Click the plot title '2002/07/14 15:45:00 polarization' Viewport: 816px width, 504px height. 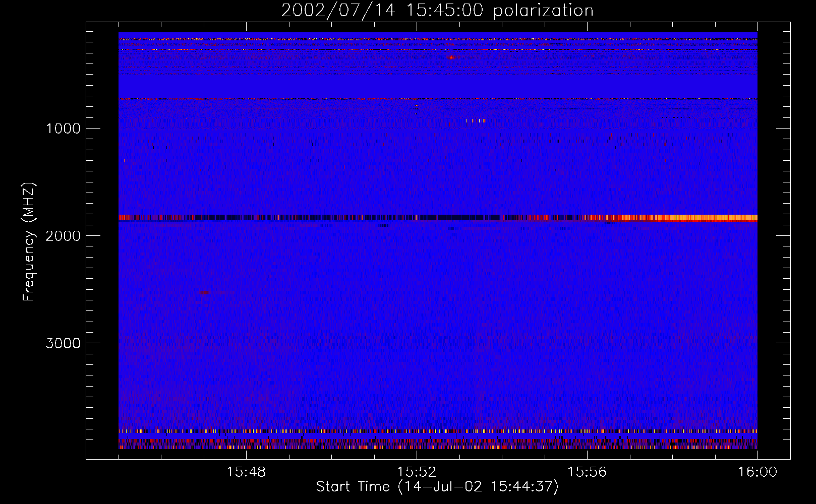(437, 11)
